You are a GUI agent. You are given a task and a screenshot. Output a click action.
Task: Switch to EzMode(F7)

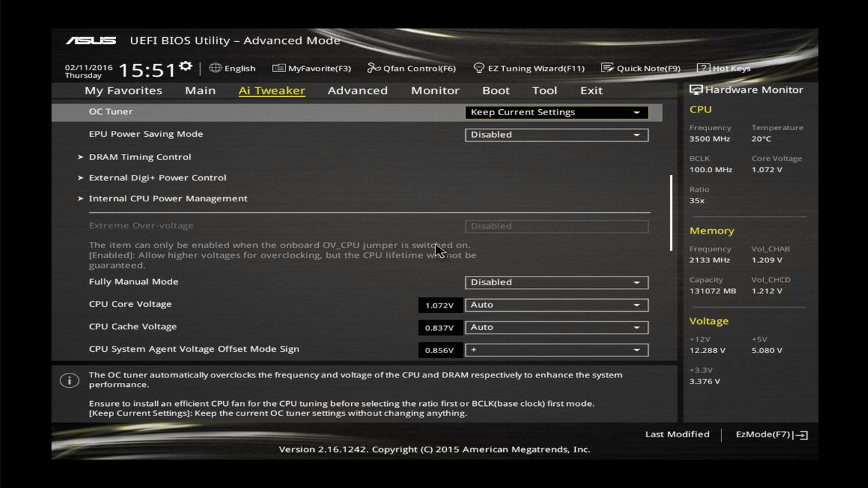(772, 434)
